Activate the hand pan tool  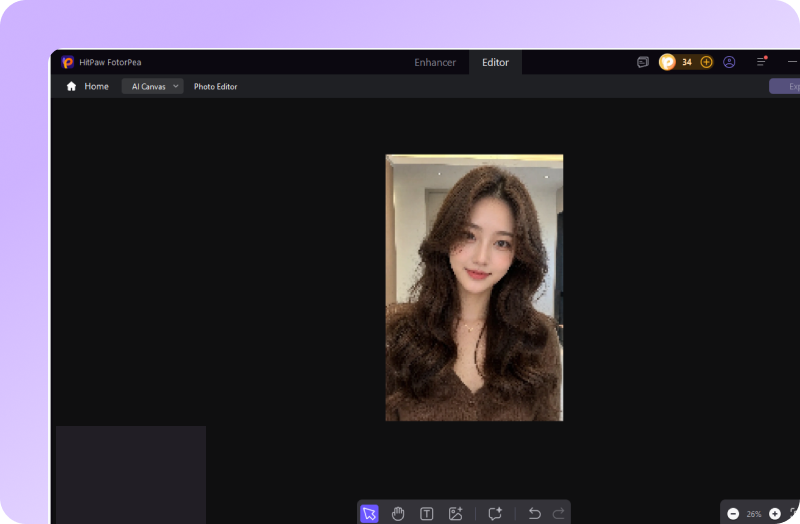[398, 513]
